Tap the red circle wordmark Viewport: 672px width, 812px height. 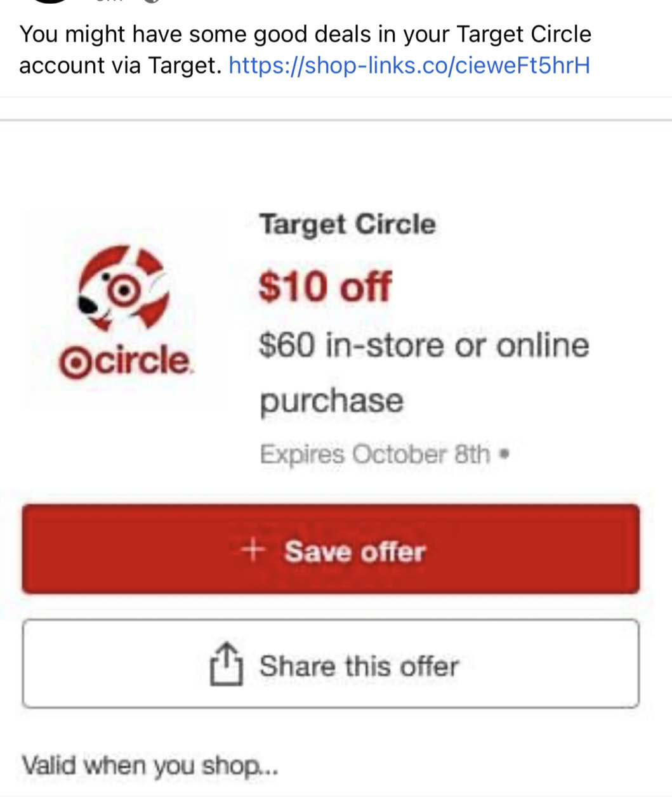(126, 362)
